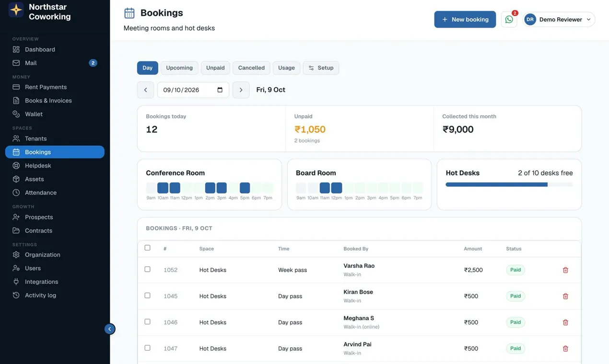
Task: Open Books & Invoices
Action: click(x=55, y=101)
